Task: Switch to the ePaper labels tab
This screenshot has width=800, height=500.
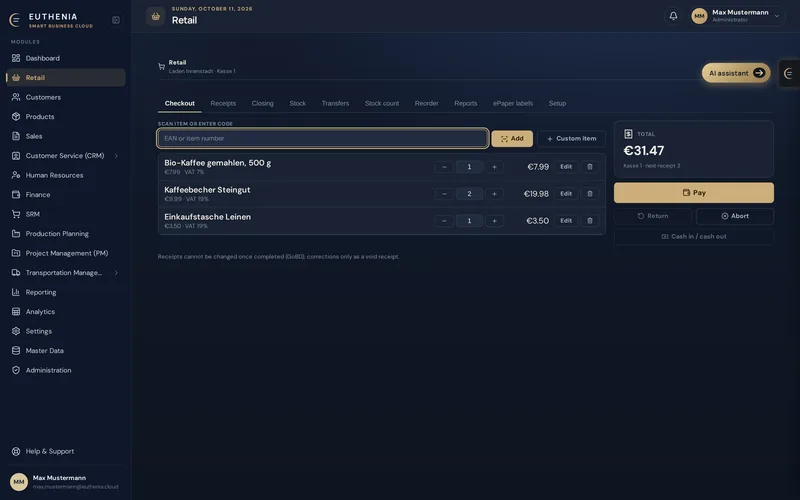Action: (x=513, y=104)
